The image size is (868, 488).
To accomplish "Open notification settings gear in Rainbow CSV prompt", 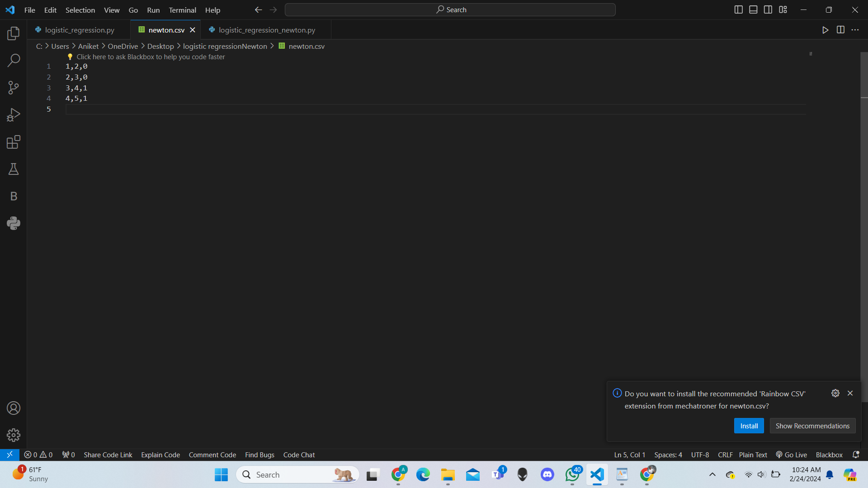I will click(835, 393).
